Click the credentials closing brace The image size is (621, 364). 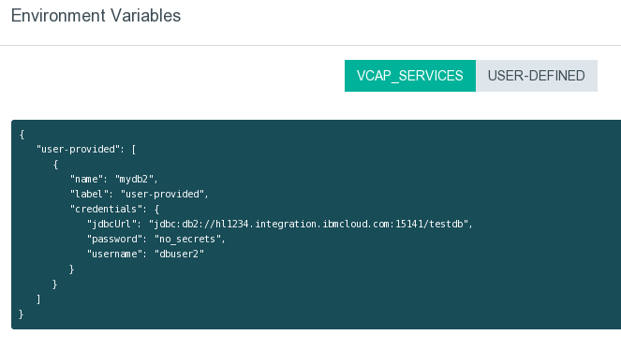pos(72,269)
